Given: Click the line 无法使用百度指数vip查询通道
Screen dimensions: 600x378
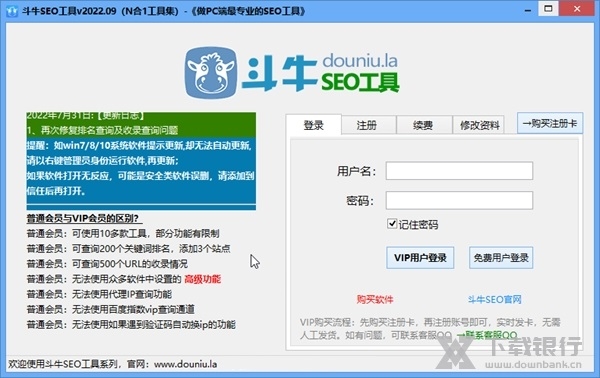Looking at the screenshot, I should point(111,309).
